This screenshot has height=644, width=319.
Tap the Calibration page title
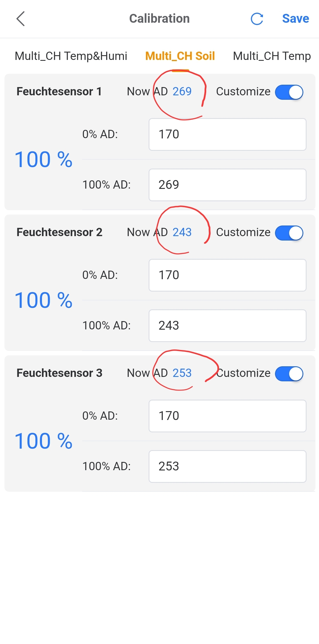159,19
